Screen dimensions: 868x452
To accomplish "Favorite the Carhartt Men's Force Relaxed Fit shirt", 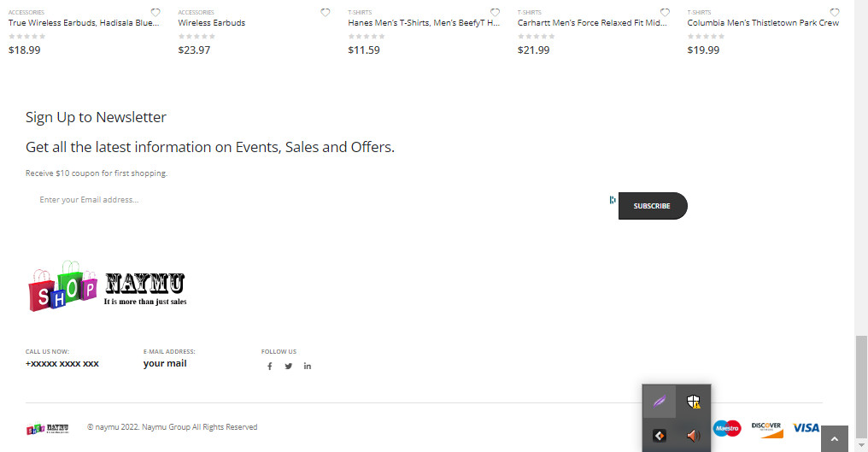I will [665, 12].
